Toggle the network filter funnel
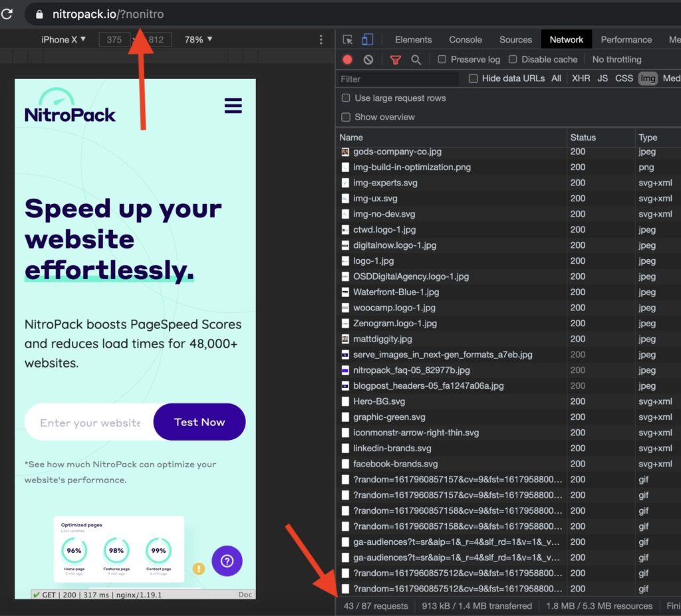Viewport: 681px width, 616px height. click(395, 60)
